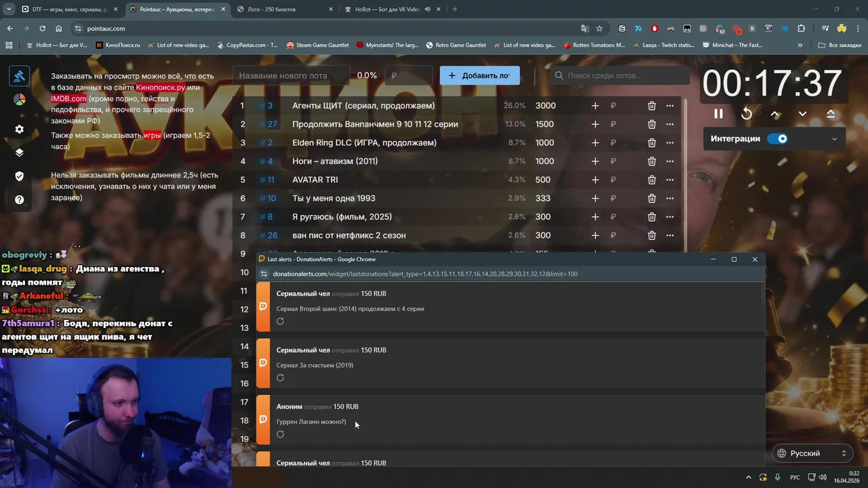The height and width of the screenshot is (488, 868).
Task: Replay the Второй шанс donation alert
Action: [x=280, y=321]
